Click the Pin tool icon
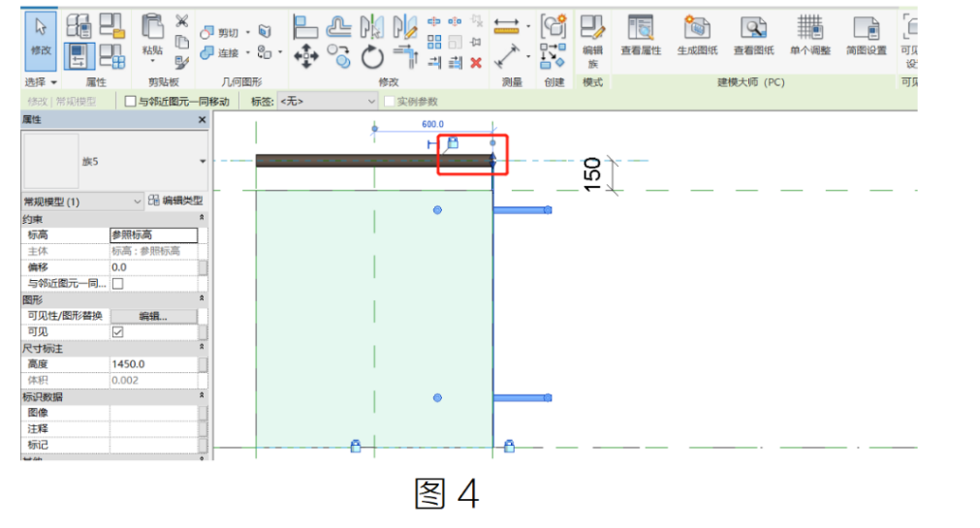 [x=476, y=42]
